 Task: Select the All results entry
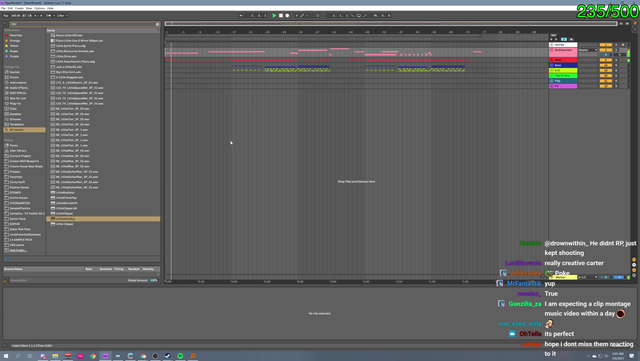click(x=24, y=129)
